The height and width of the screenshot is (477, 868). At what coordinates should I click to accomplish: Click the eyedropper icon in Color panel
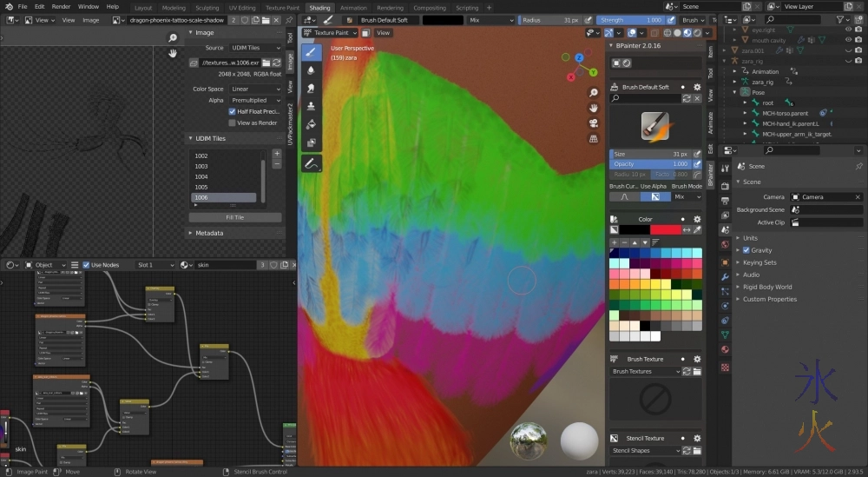pyautogui.click(x=697, y=229)
